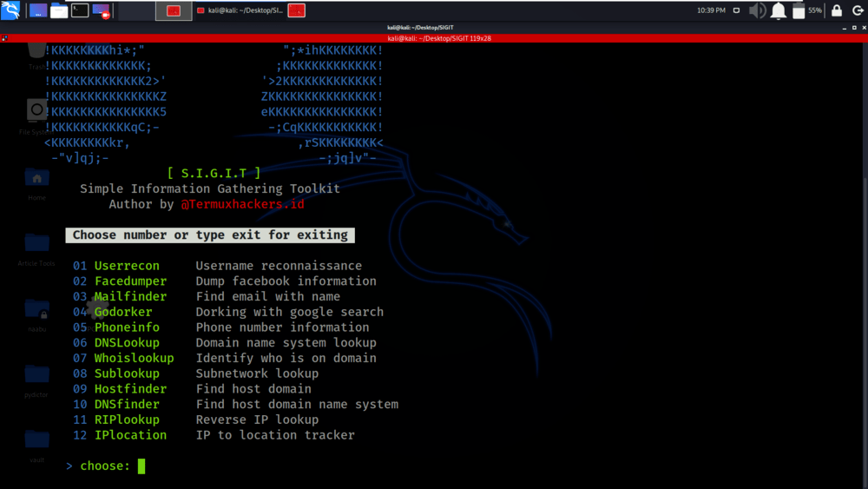Click the '[ S.I.G.I.T ]' green title

pos(214,174)
